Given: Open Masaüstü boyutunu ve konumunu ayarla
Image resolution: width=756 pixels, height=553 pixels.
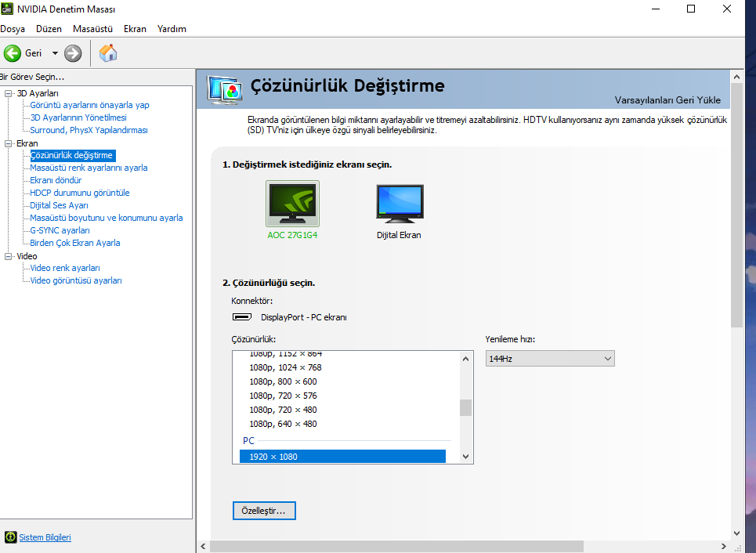Looking at the screenshot, I should click(106, 218).
